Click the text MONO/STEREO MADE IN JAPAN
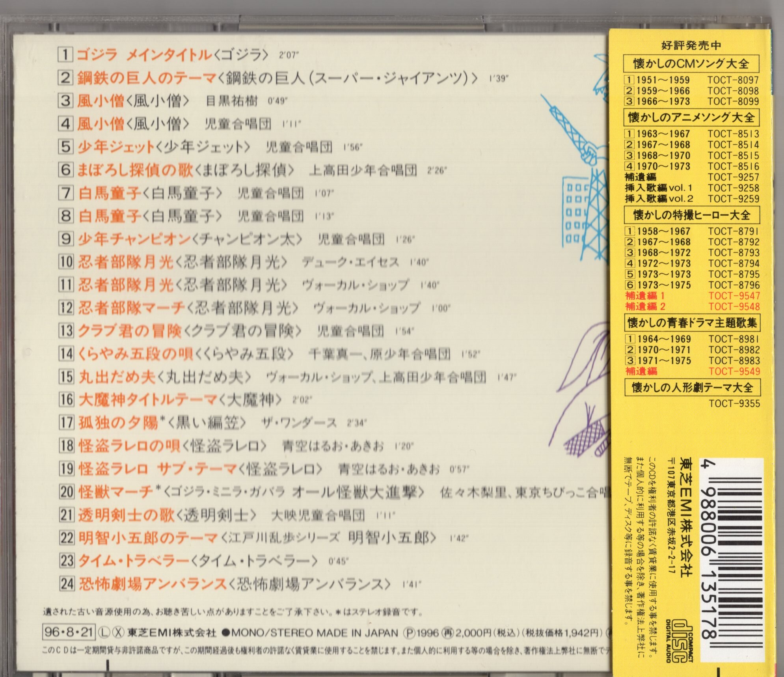Viewport: 784px width, 677px height. [x=315, y=633]
